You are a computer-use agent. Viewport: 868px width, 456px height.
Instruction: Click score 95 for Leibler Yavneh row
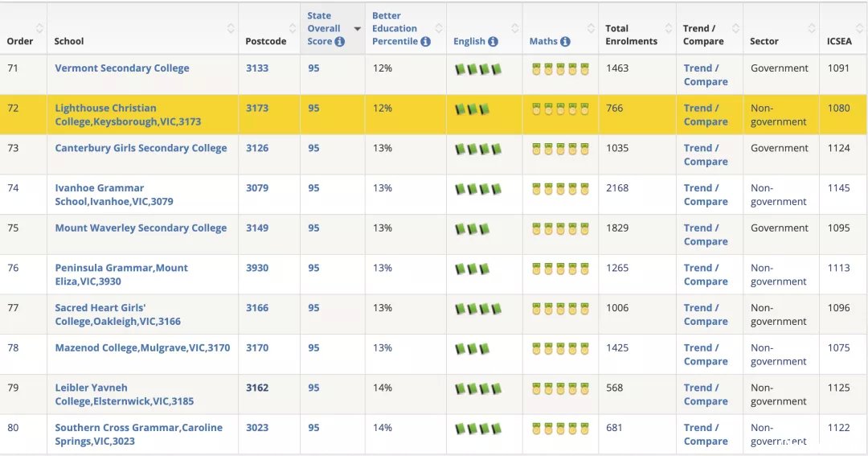pos(313,388)
